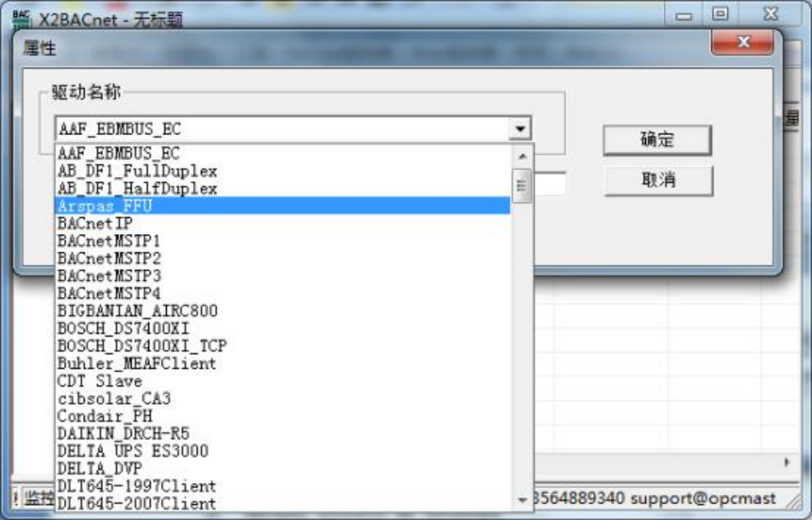Close the 属性 dialog with the red X
Viewport: 812px width, 520px height.
[742, 41]
